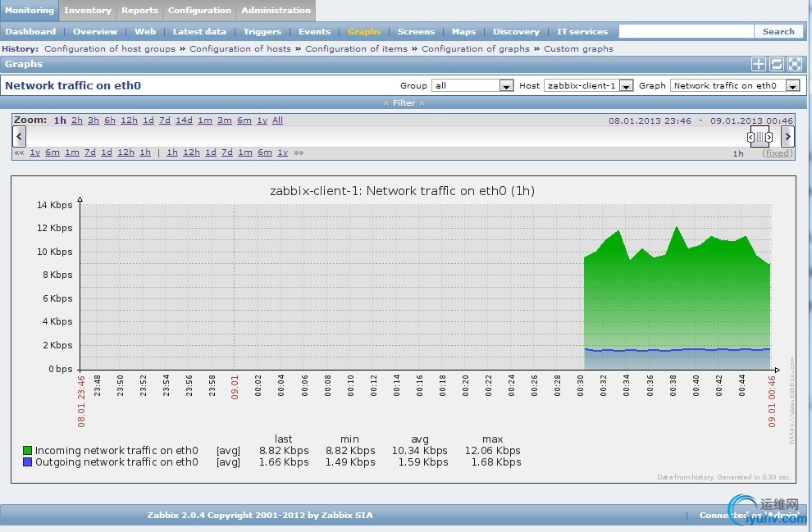Click left handle of time slider
812x532 pixels.
750,137
